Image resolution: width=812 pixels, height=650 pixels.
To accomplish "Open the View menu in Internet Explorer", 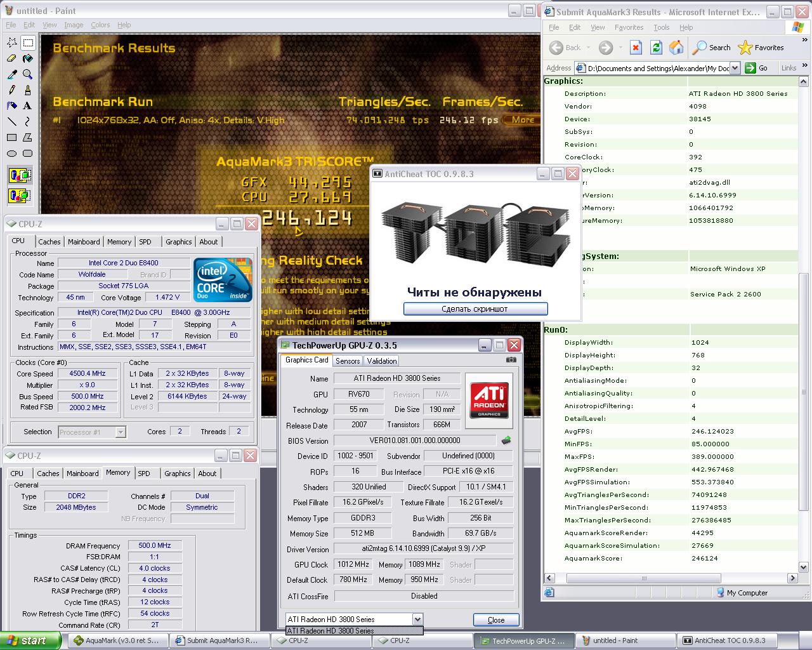I will click(x=598, y=27).
